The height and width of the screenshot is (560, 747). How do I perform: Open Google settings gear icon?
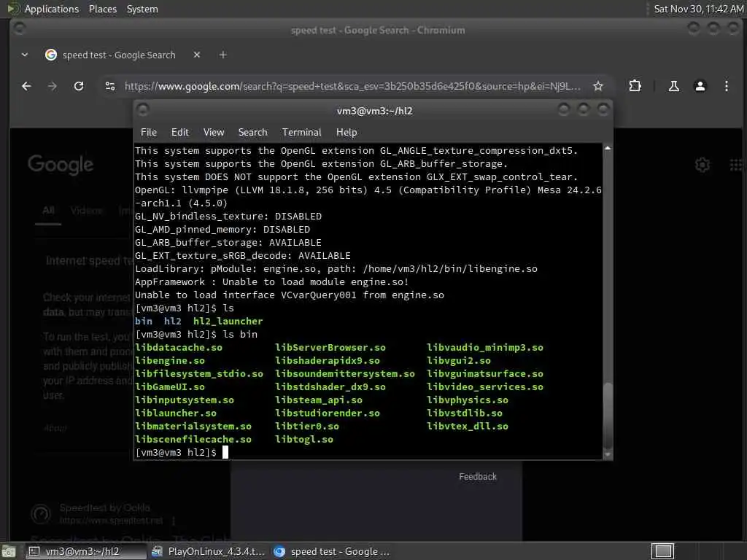(703, 165)
